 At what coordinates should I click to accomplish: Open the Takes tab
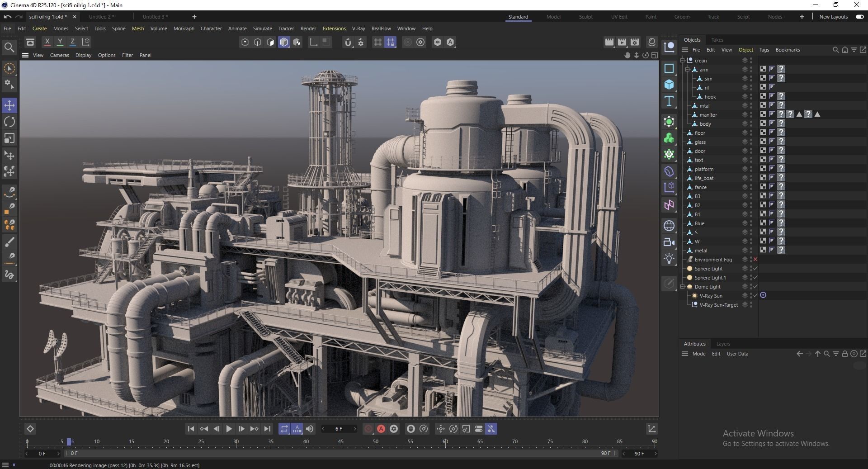pos(717,40)
